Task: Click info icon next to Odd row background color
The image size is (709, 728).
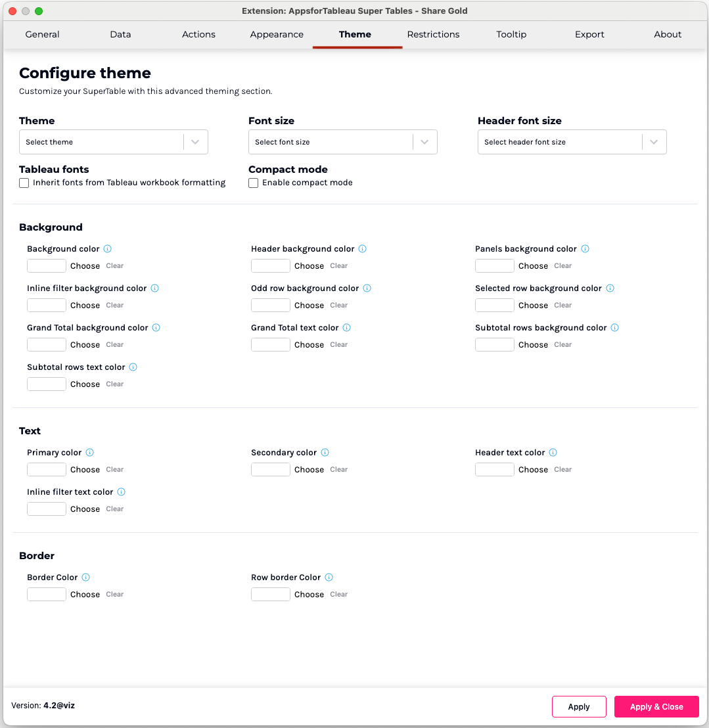Action: (367, 288)
